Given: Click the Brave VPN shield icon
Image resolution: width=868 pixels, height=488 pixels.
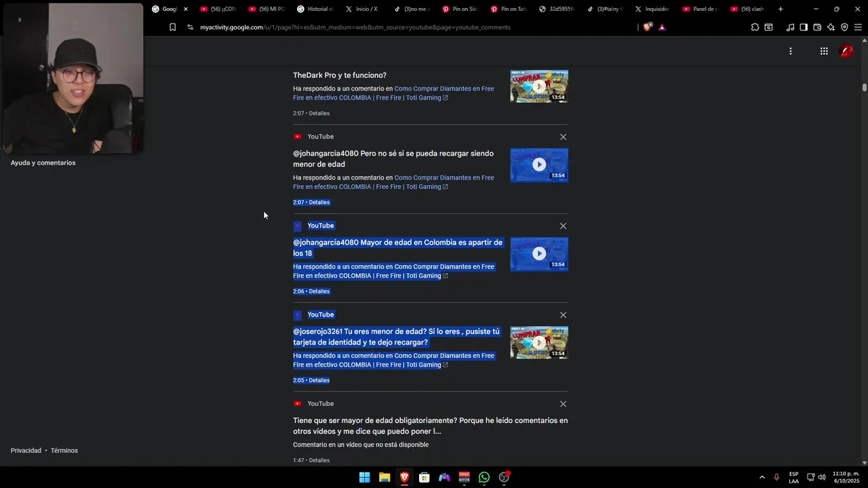Looking at the screenshot, I should 844,27.
